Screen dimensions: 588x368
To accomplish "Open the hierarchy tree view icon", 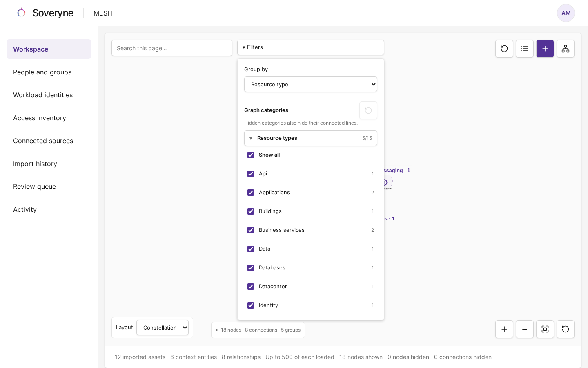I will 566,49.
